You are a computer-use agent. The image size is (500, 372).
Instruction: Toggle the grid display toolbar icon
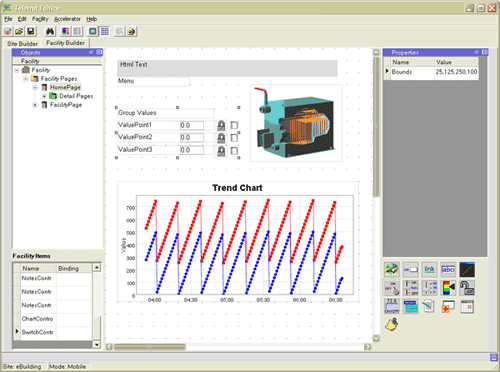[x=104, y=31]
